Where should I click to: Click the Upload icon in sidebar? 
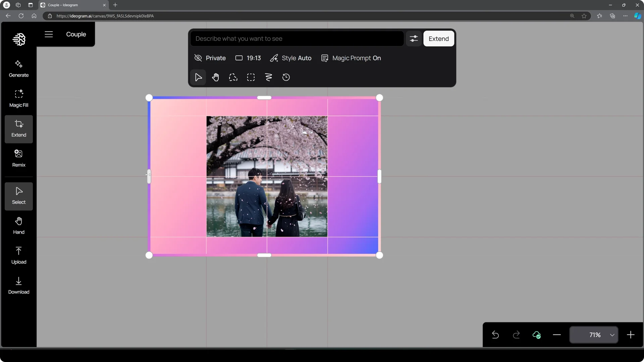[x=18, y=255]
